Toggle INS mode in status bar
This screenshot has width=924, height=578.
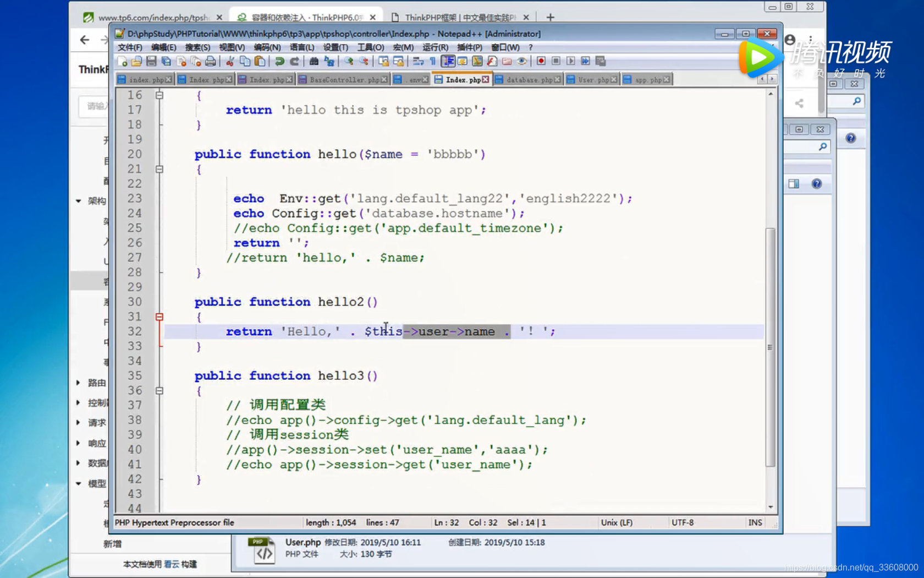click(x=755, y=522)
